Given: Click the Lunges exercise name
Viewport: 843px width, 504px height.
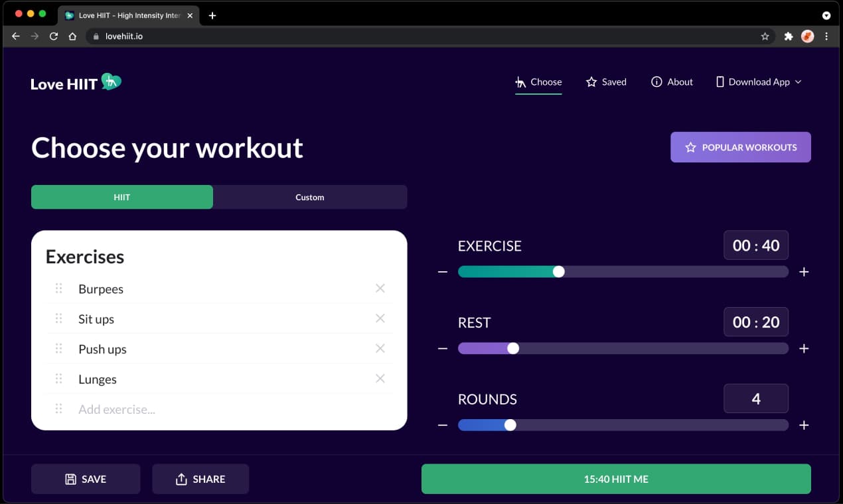Looking at the screenshot, I should [x=98, y=379].
